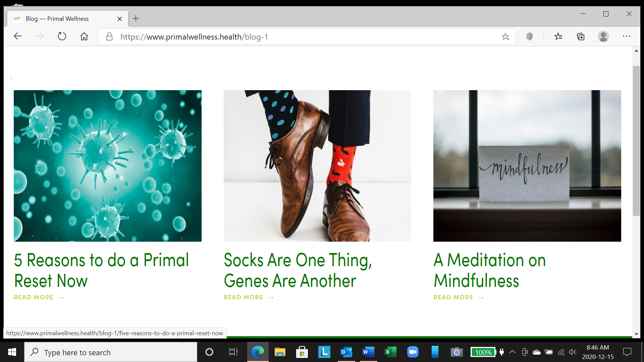Screen dimensions: 644x362
Task: Open the Favorites list icon
Action: (558, 36)
